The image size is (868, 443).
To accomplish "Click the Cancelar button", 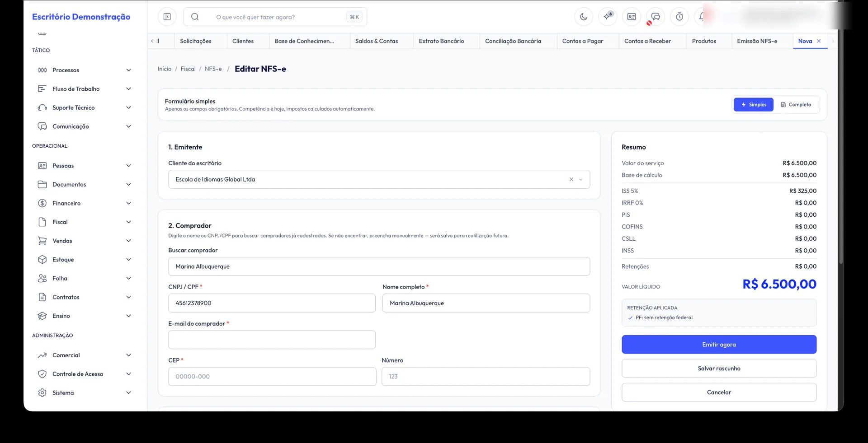I will [719, 392].
